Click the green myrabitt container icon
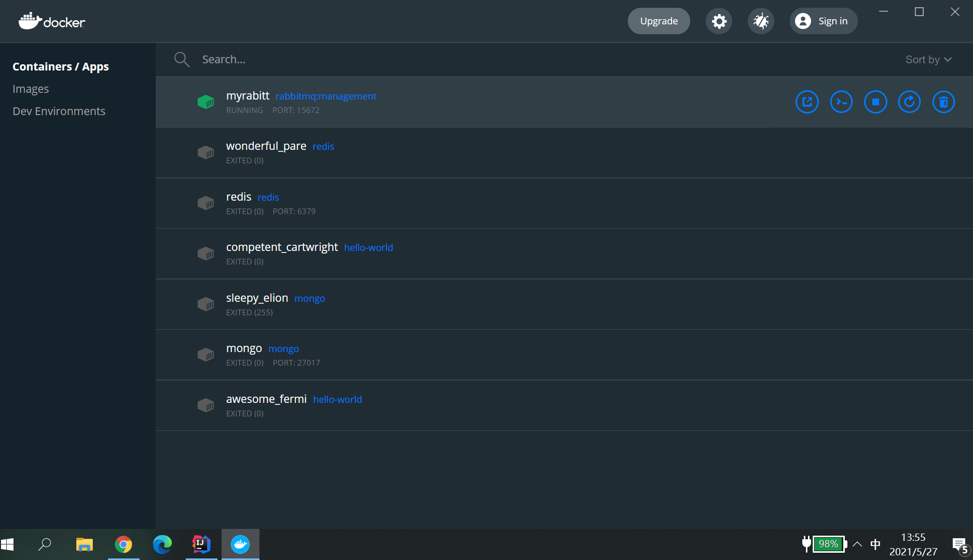The width and height of the screenshot is (973, 560). click(206, 102)
